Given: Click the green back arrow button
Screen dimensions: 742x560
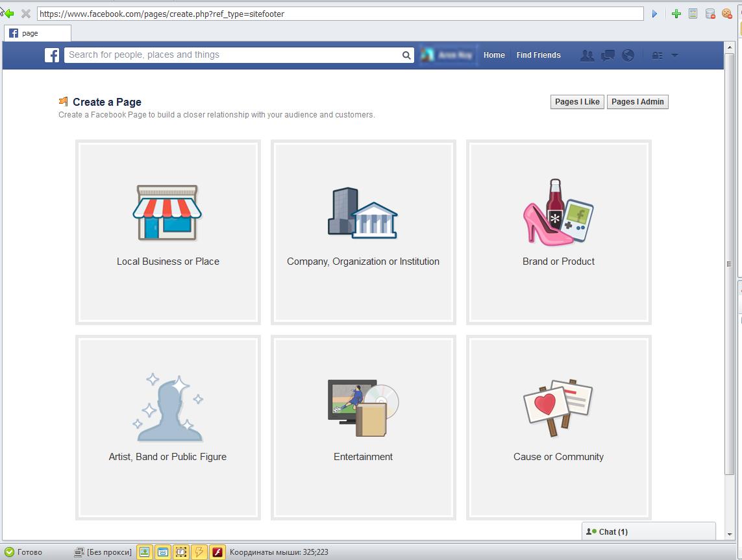Looking at the screenshot, I should [x=9, y=14].
